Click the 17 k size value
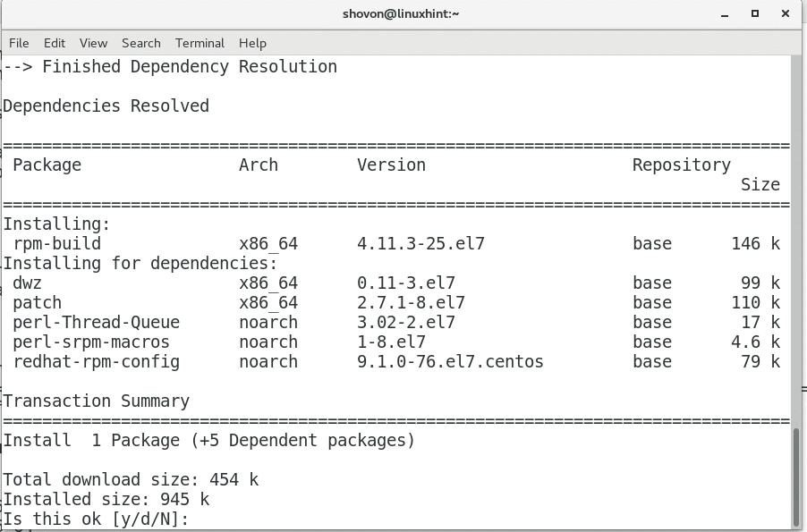Screen dimensions: 807x532 pos(760,322)
